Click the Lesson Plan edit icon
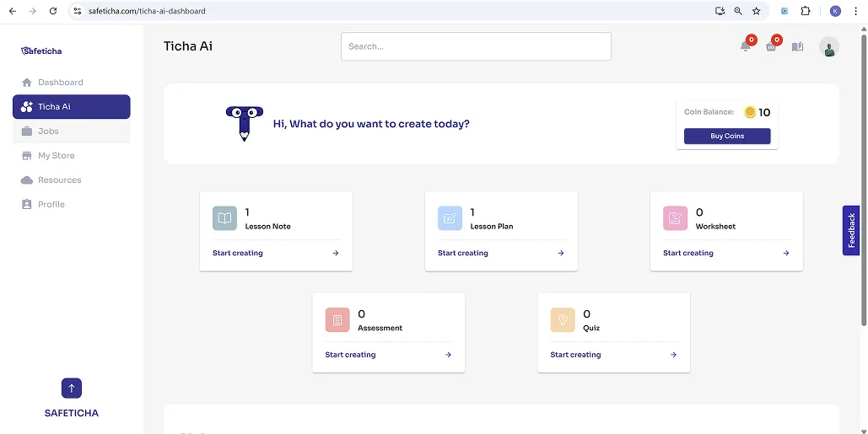Viewport: 868px width, 434px height. [x=450, y=218]
